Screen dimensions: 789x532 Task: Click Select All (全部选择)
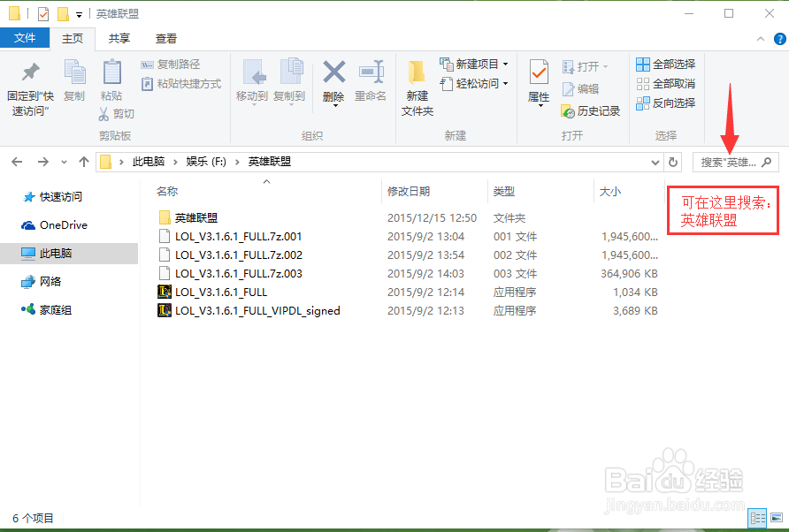tap(666, 65)
